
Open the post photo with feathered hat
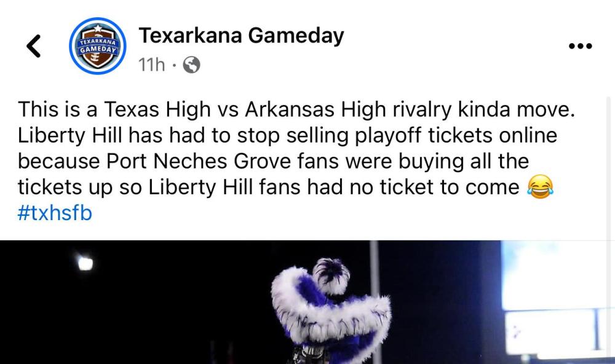pos(307,302)
